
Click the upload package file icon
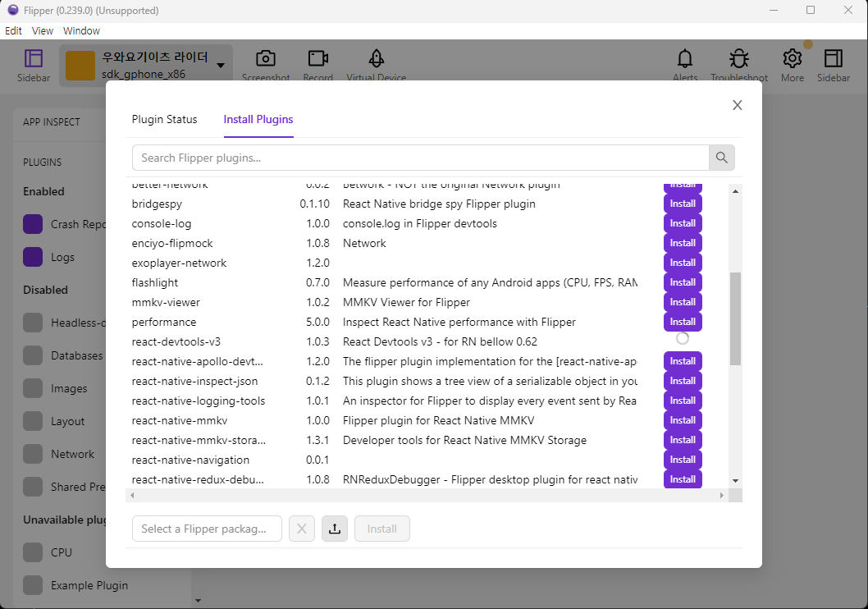[x=335, y=529]
